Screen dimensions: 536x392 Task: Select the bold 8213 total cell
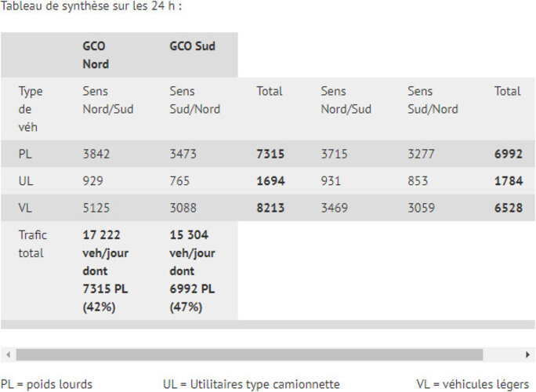pos(270,208)
